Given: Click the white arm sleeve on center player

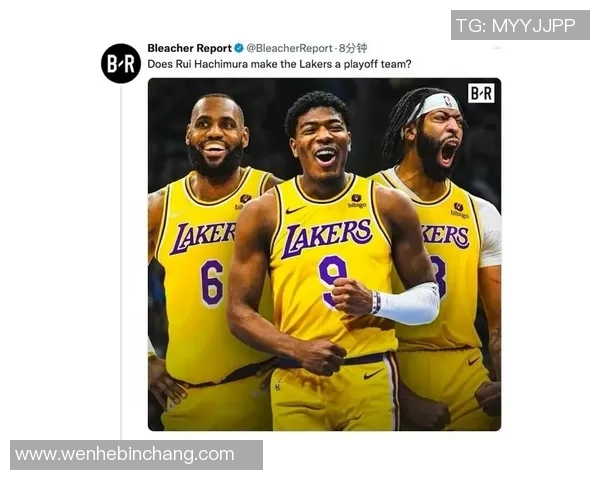Looking at the screenshot, I should click(x=409, y=303).
